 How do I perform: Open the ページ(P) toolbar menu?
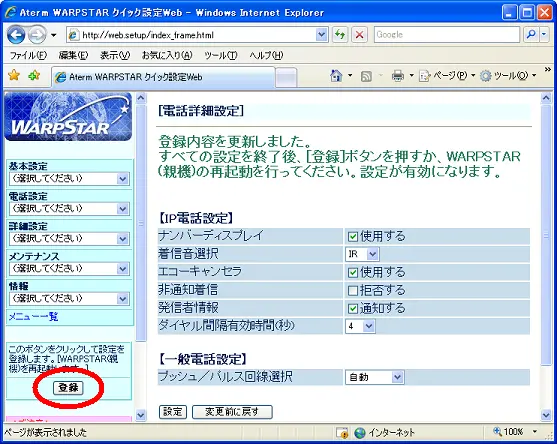coord(447,76)
